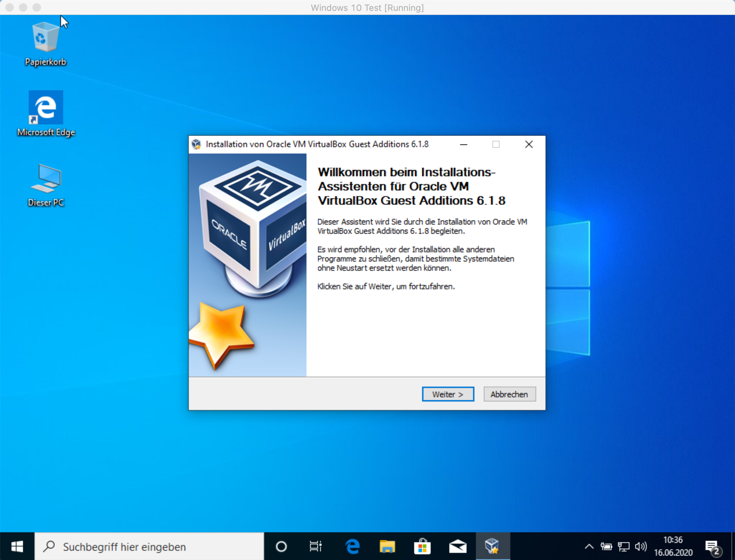Select the Dieser PC desktop icon
Viewport: 735px width, 560px height.
point(46,185)
